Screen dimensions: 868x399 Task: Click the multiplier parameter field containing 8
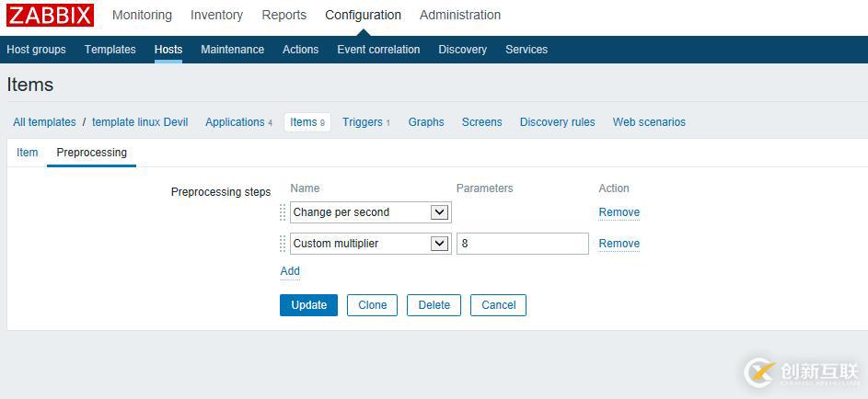(522, 244)
